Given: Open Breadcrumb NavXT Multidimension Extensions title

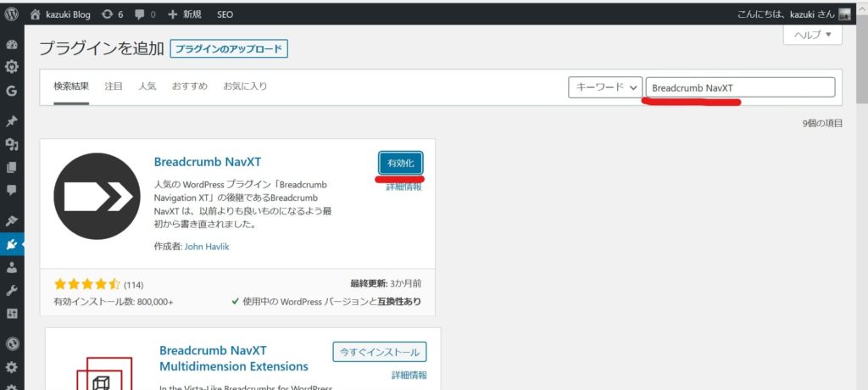Looking at the screenshot, I should click(x=234, y=359).
